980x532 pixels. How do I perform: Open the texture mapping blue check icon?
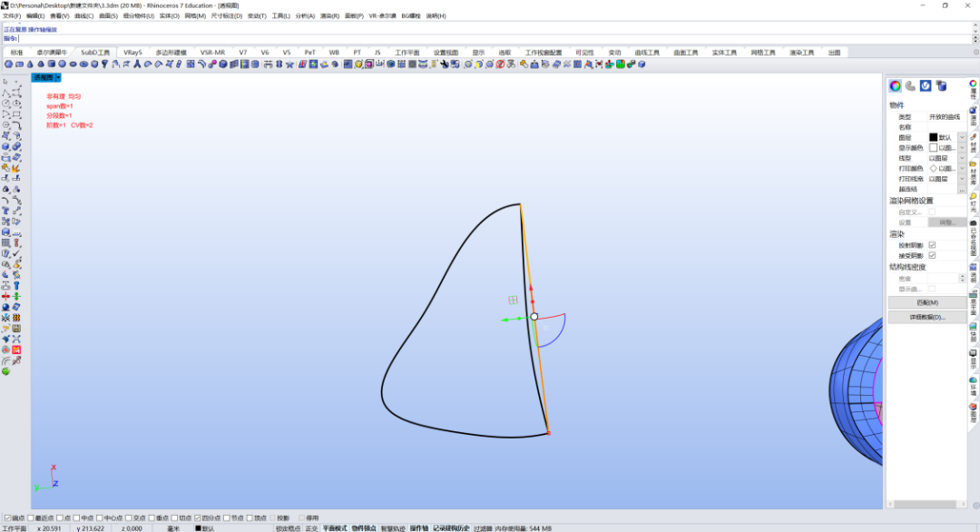coord(926,85)
